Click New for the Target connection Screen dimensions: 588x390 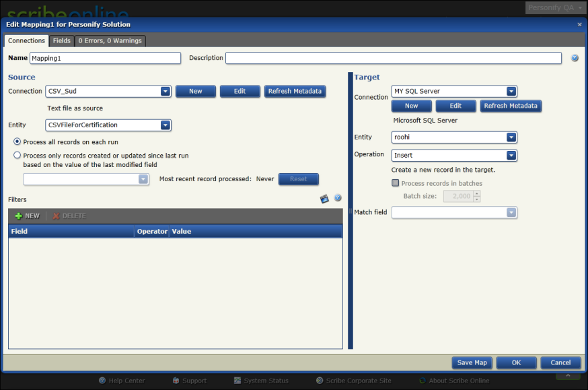coord(411,106)
